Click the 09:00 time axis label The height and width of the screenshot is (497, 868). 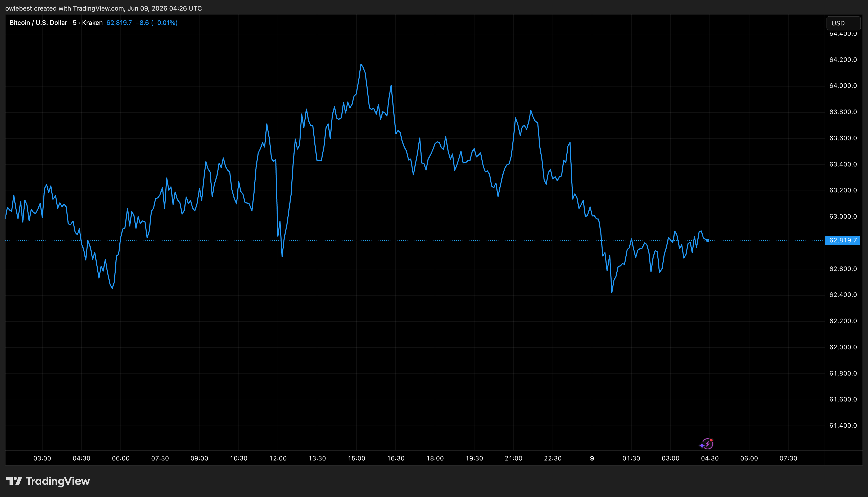(x=199, y=458)
